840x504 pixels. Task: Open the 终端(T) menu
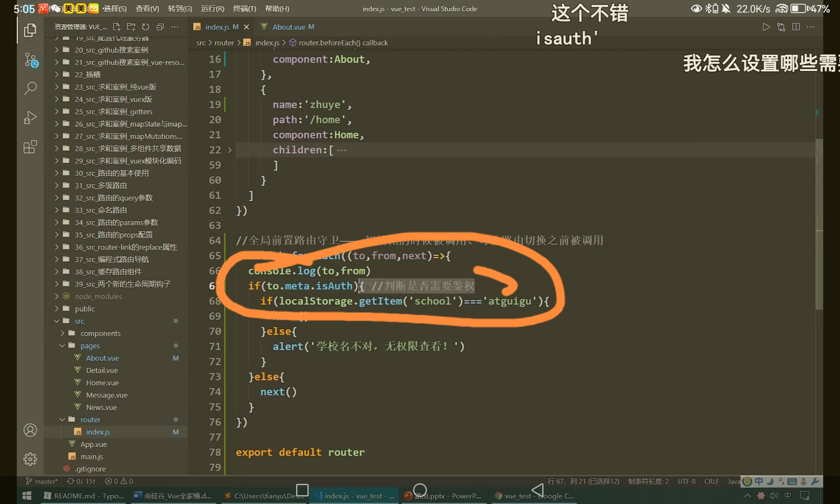point(244,8)
